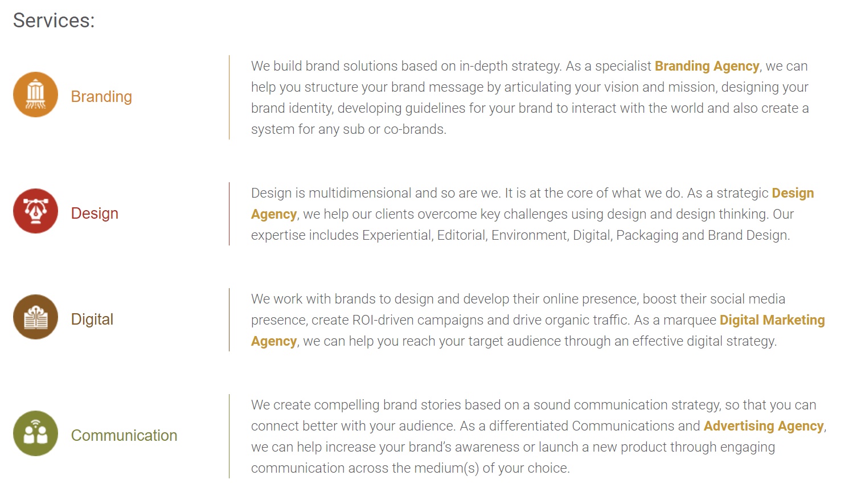Click the brown Digital circuit-book icon
The height and width of the screenshot is (504, 857).
click(x=35, y=317)
